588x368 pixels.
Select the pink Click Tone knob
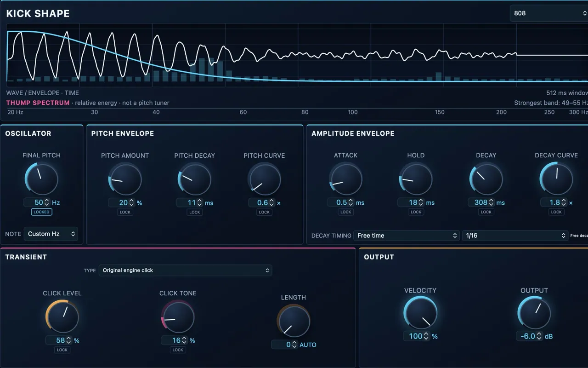178,316
